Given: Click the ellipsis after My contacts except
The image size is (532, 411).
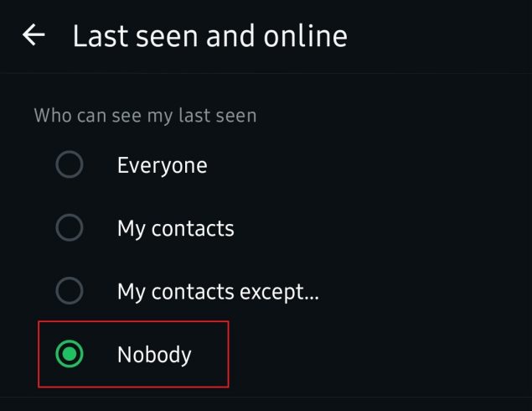Looking at the screenshot, I should (311, 298).
